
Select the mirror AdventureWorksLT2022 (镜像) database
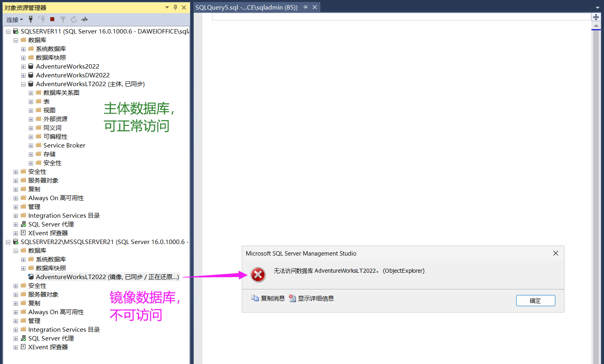(x=107, y=277)
